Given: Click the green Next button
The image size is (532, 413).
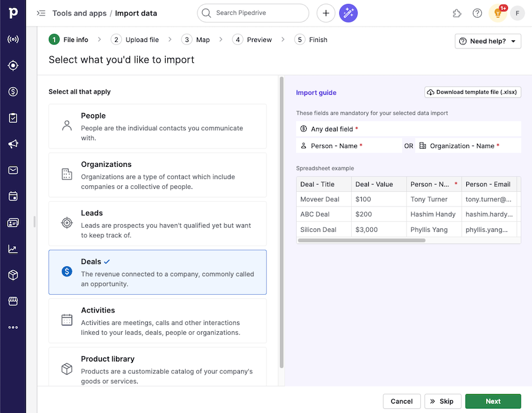Looking at the screenshot, I should pyautogui.click(x=493, y=401).
